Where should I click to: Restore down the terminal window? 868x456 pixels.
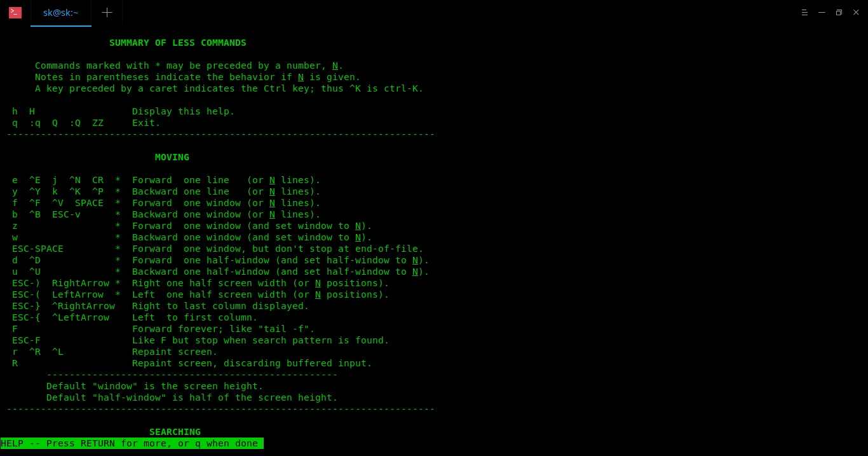(839, 13)
